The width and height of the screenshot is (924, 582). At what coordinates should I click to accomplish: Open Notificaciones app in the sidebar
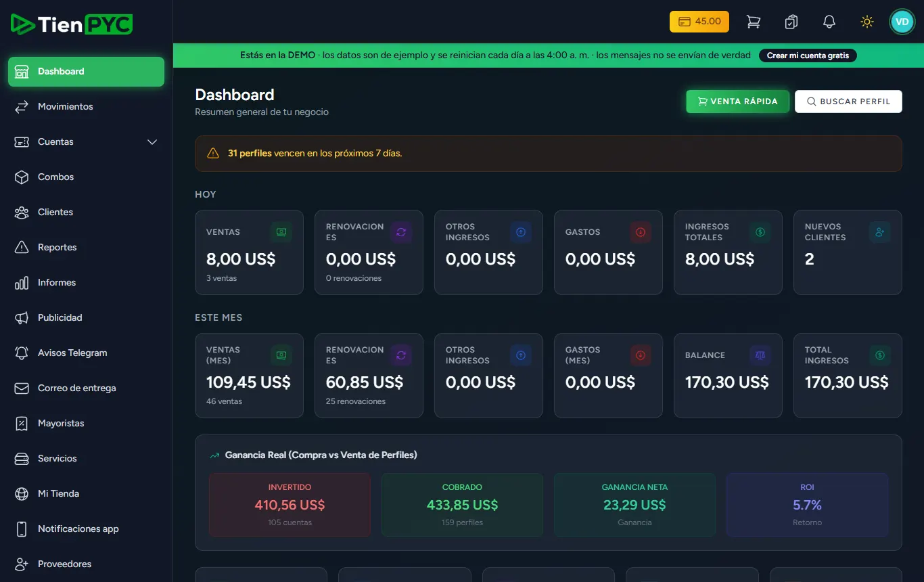point(86,529)
